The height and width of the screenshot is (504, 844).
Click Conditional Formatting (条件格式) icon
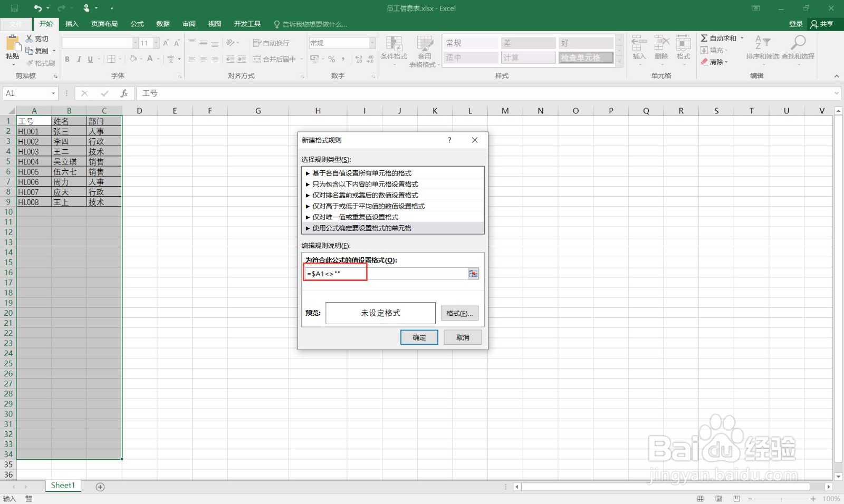coord(394,44)
